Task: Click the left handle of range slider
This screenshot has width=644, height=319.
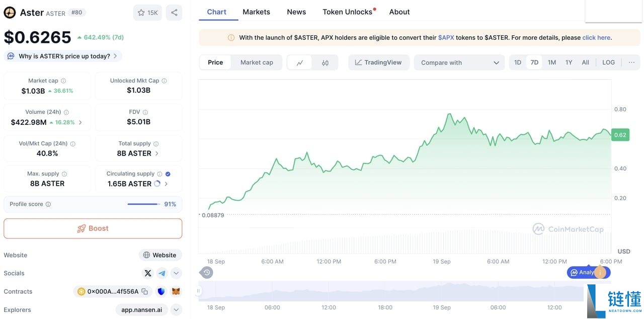Action: click(198, 291)
